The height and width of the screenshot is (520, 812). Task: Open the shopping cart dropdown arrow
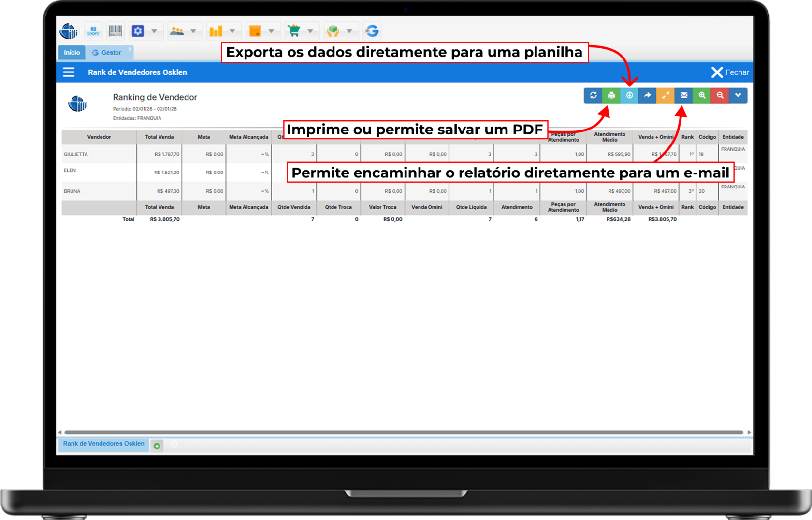pyautogui.click(x=310, y=31)
